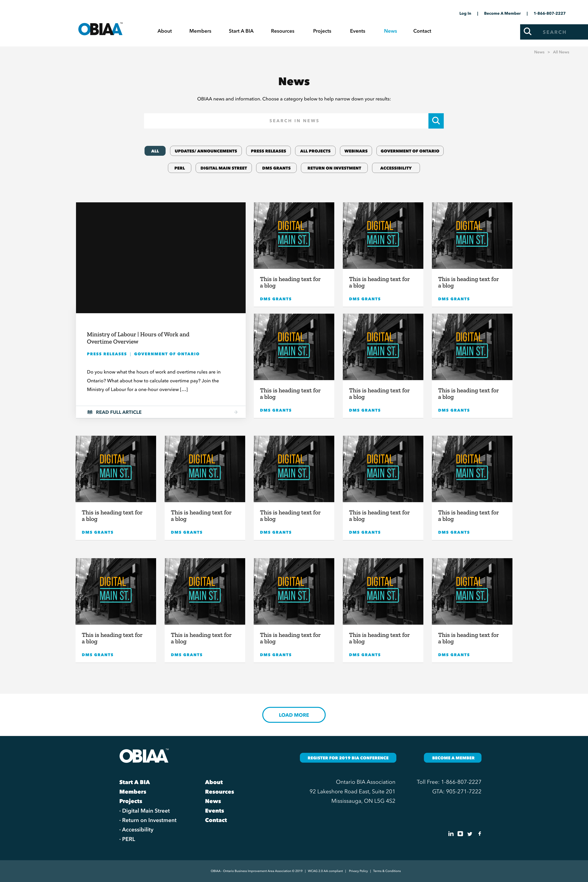Open footer Accessibility link
Screen dimensions: 588x882
point(137,830)
